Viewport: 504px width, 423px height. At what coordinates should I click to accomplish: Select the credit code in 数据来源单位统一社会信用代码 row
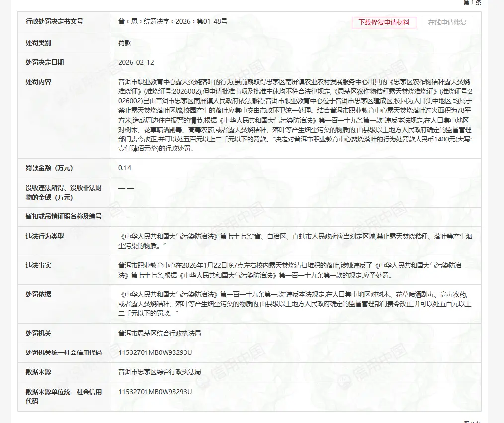coord(155,392)
